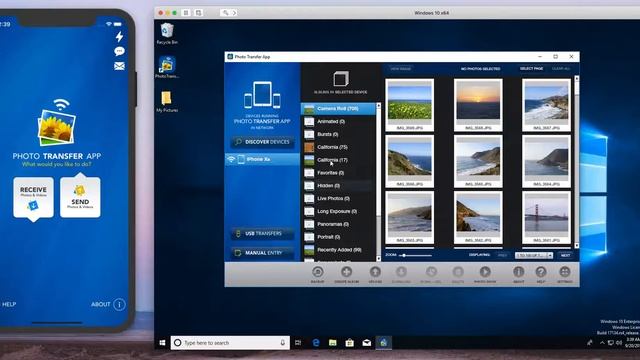The width and height of the screenshot is (640, 360).
Task: Select Recently Added (99) album
Action: click(x=338, y=250)
